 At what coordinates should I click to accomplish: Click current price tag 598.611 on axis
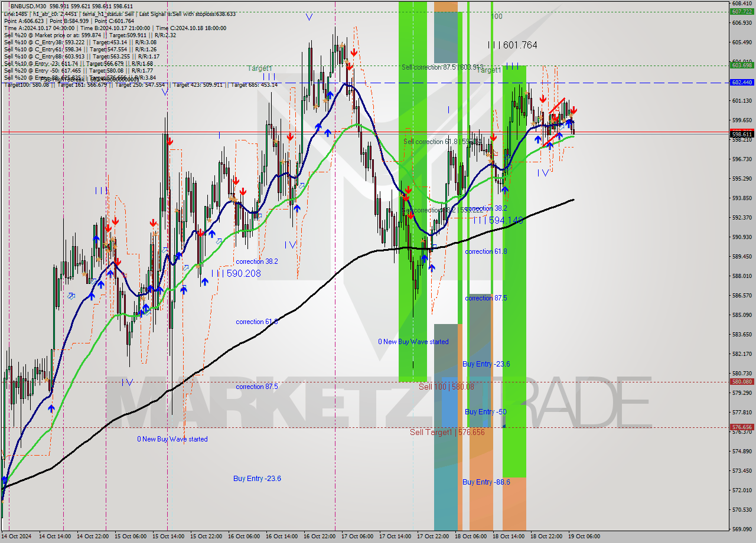point(742,134)
